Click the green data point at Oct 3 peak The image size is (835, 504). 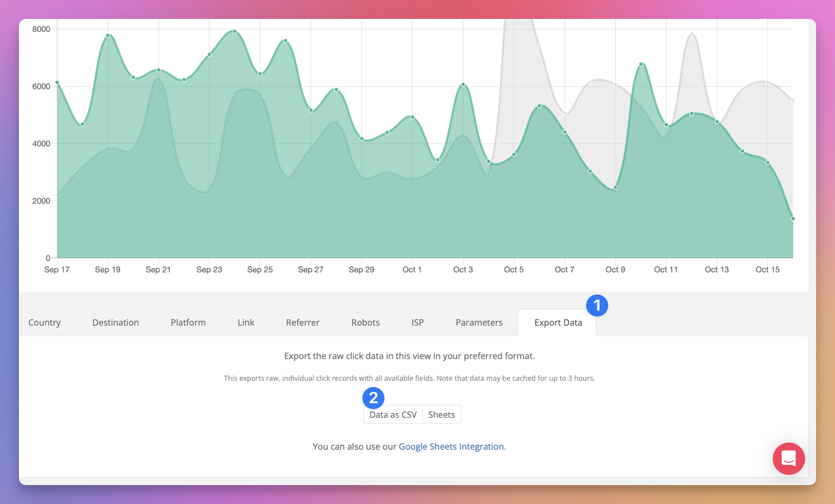click(463, 85)
